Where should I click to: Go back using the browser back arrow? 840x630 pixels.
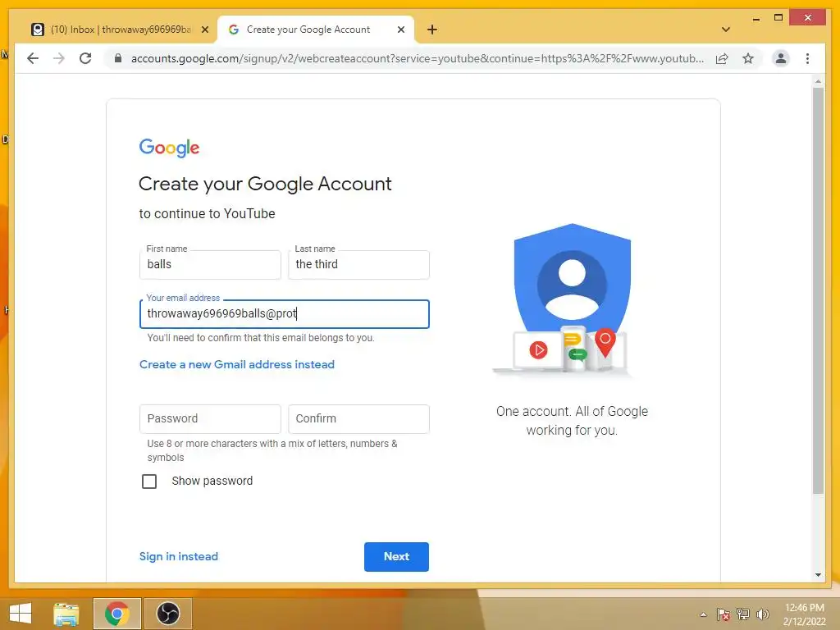coord(33,58)
